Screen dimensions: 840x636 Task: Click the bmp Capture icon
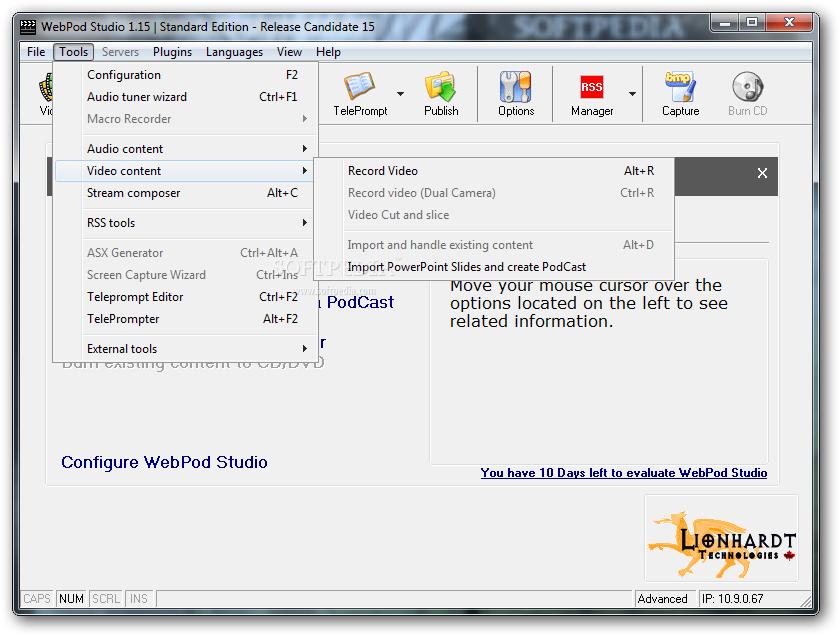click(x=680, y=94)
